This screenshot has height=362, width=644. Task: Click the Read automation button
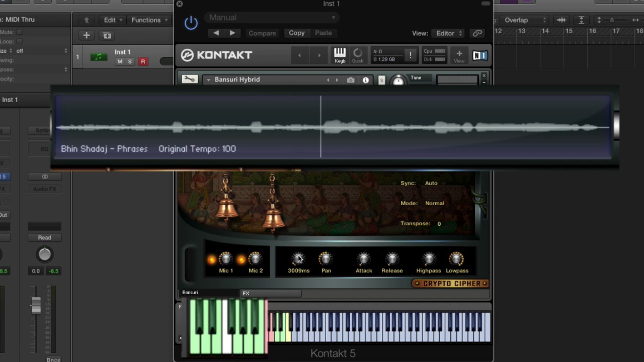point(44,237)
